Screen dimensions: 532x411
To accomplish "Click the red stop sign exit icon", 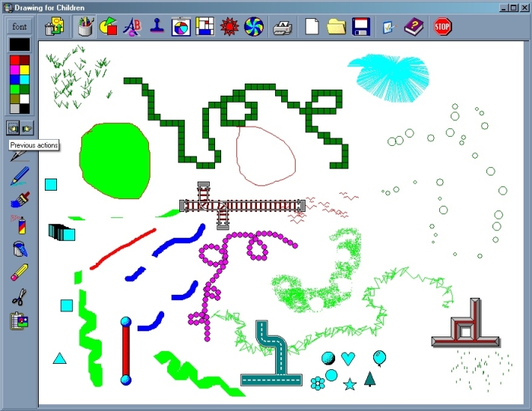I will click(442, 27).
